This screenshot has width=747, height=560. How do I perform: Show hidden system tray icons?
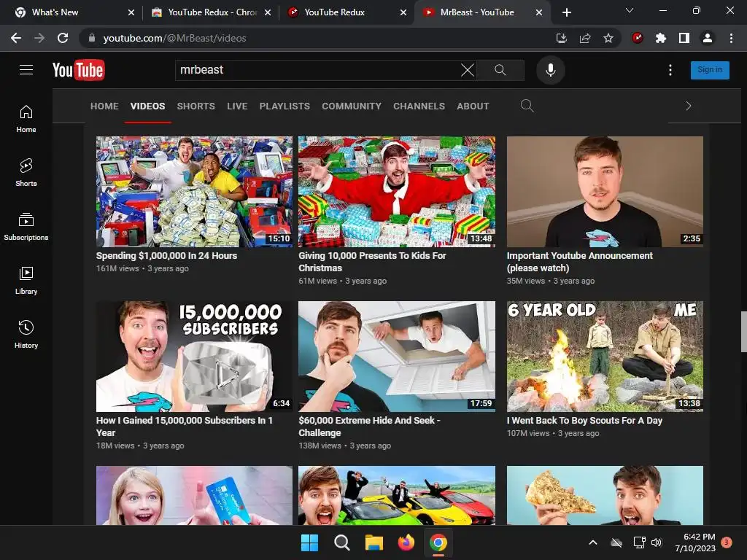coord(592,542)
